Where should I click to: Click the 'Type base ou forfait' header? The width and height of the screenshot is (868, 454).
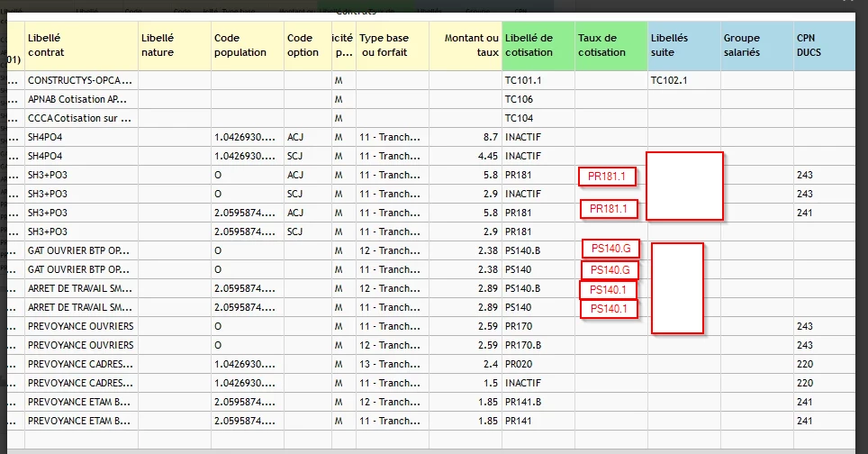393,45
